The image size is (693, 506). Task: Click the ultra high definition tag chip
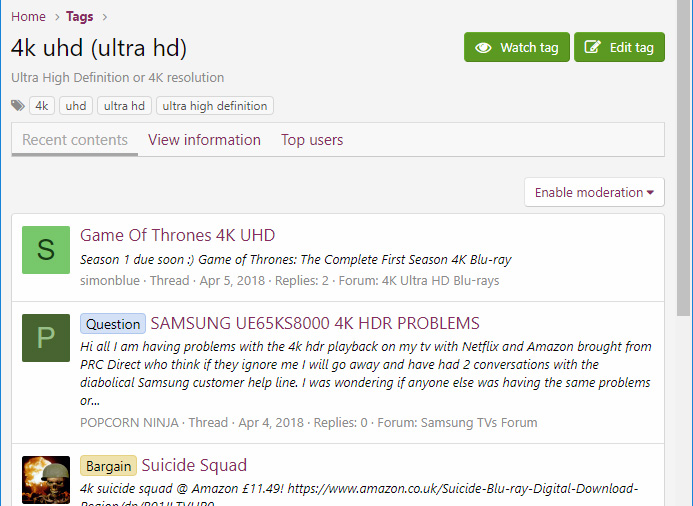tap(215, 106)
